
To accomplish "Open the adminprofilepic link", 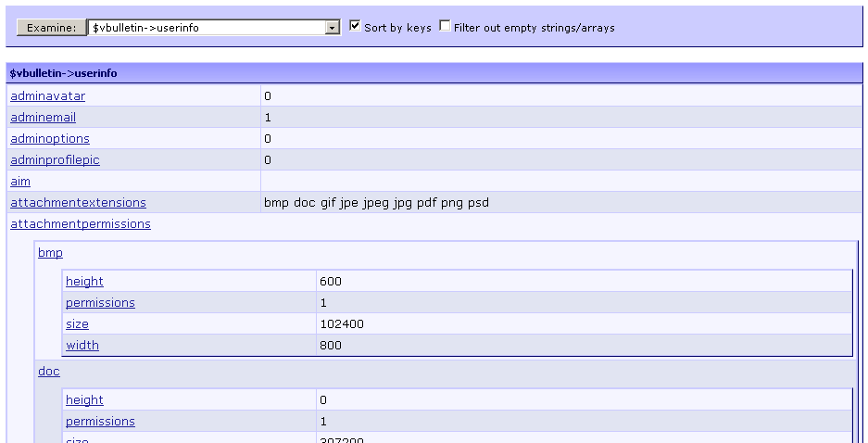I will point(55,160).
